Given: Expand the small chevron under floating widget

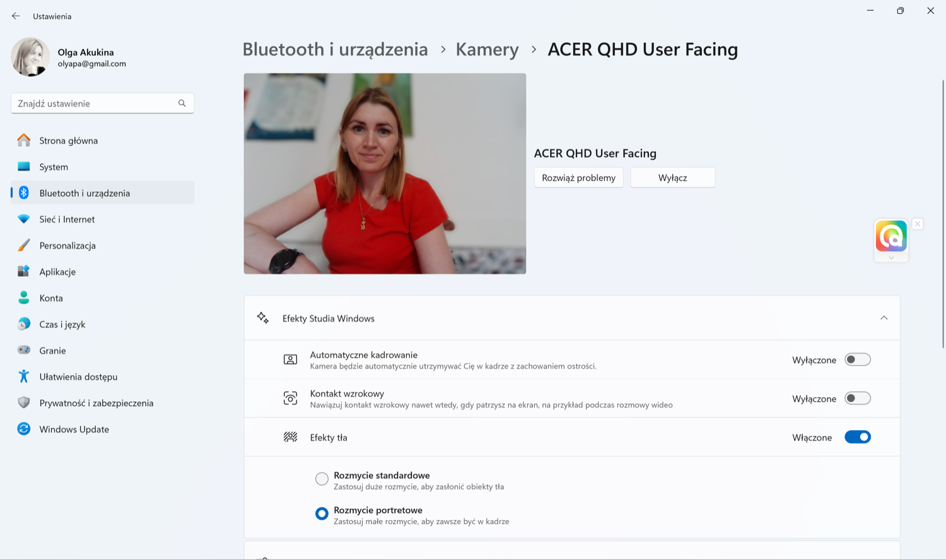Looking at the screenshot, I should click(891, 257).
